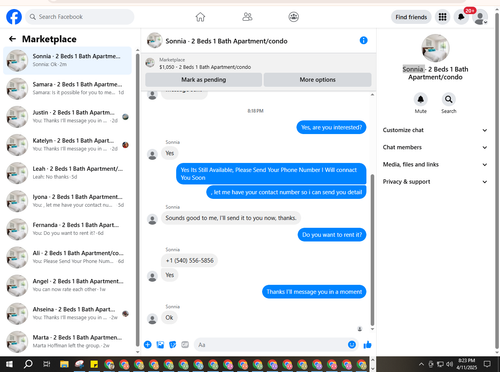500x372 pixels.
Task: Click the 'Do you want to rent it?' message
Action: (332, 235)
